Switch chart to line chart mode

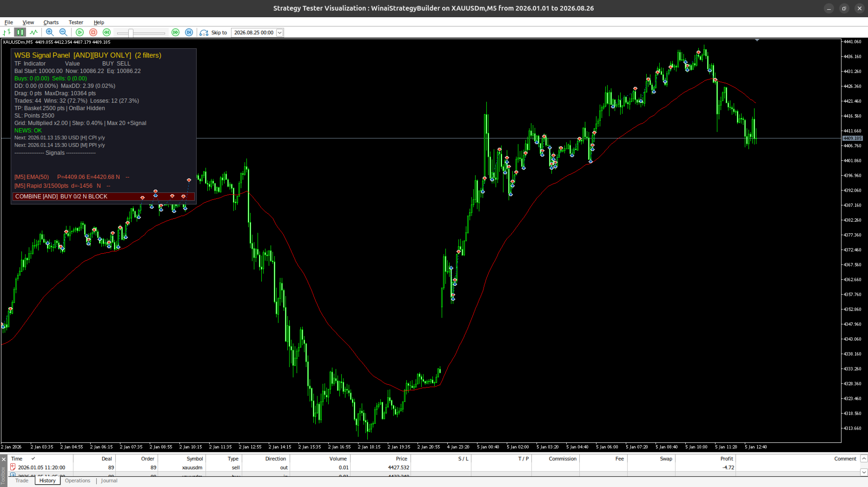coord(33,32)
